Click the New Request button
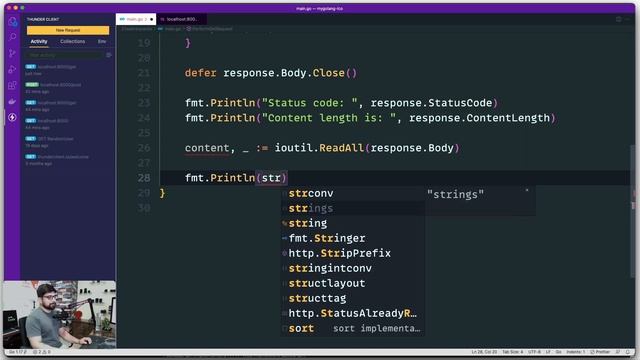Image resolution: width=640 pixels, height=360 pixels. (68, 30)
